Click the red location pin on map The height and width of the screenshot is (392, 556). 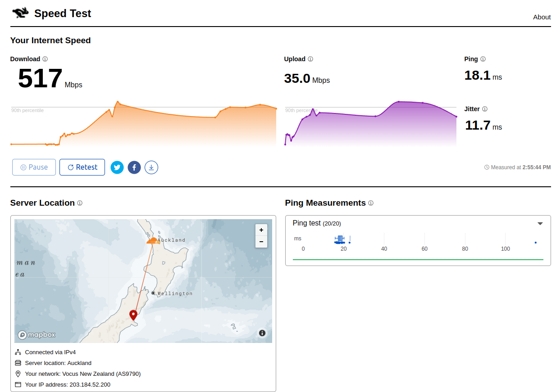(x=133, y=315)
